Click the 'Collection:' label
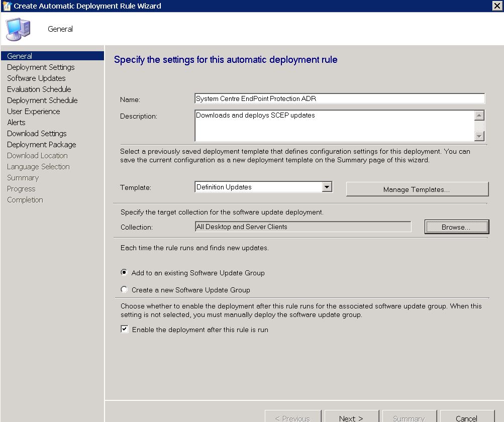Image resolution: width=504 pixels, height=422 pixels. point(137,227)
